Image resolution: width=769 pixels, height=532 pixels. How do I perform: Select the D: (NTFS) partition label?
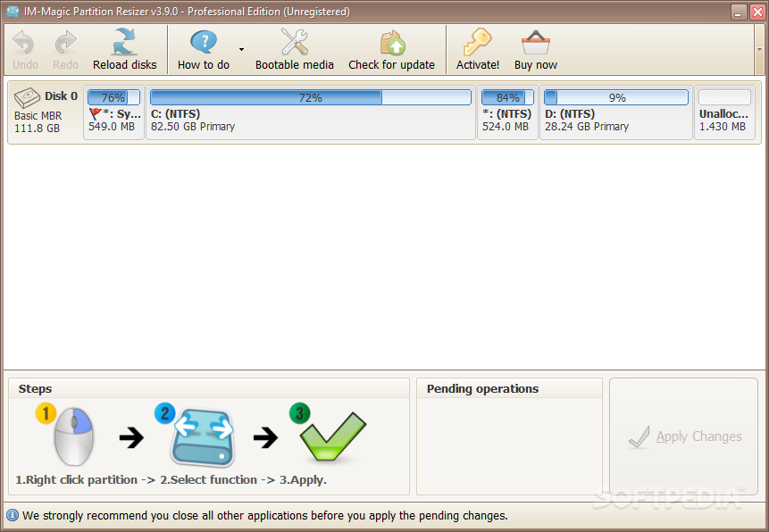[x=570, y=113]
